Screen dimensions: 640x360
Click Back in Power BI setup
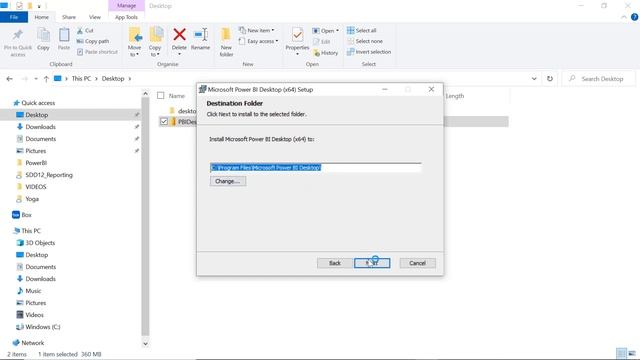pyautogui.click(x=335, y=263)
